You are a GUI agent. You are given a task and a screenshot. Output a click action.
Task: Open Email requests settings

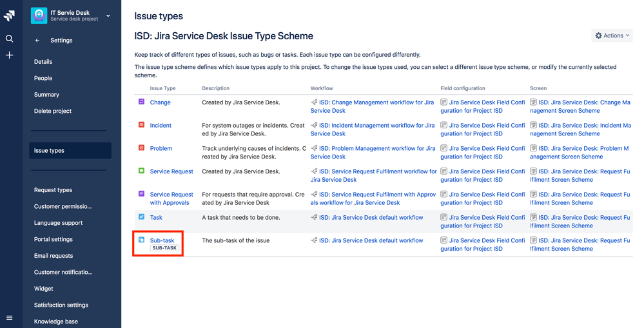coord(54,255)
